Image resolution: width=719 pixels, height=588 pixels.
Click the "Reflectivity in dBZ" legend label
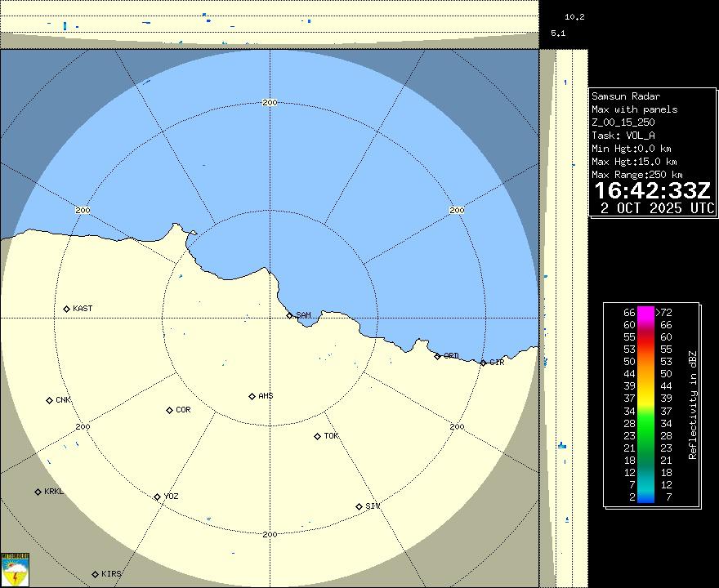(x=692, y=405)
